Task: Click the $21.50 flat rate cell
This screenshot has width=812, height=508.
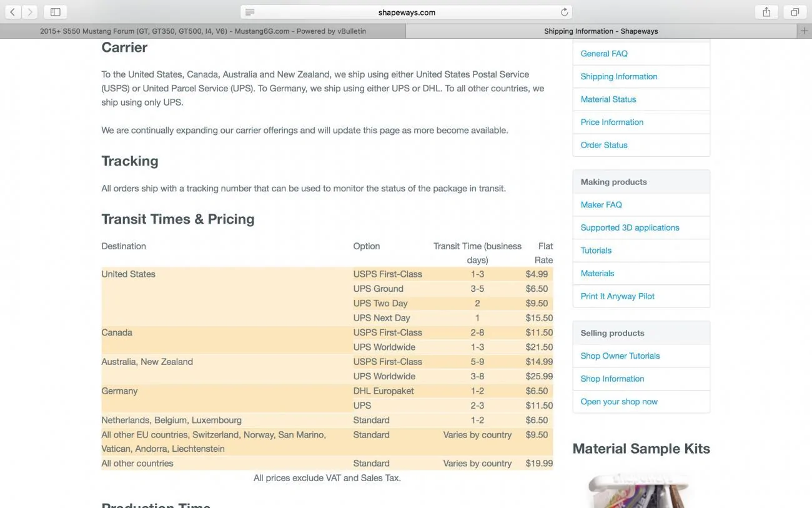Action: (x=539, y=347)
